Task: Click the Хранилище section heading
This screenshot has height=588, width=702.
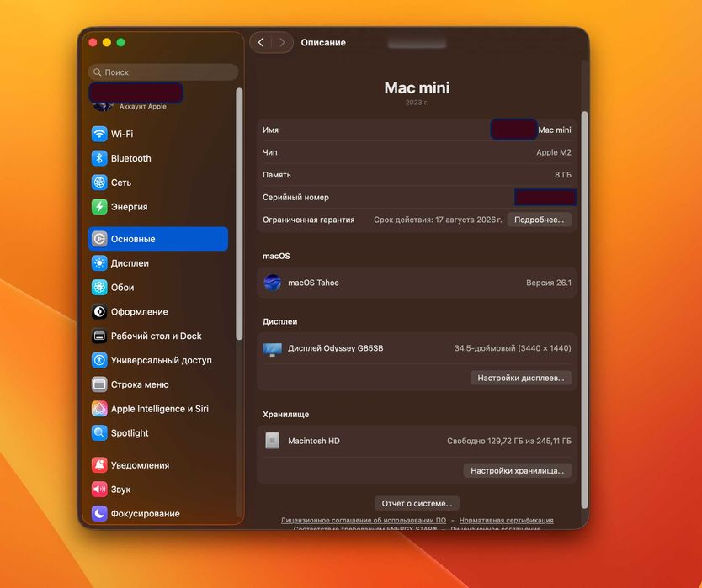Action: click(x=285, y=415)
